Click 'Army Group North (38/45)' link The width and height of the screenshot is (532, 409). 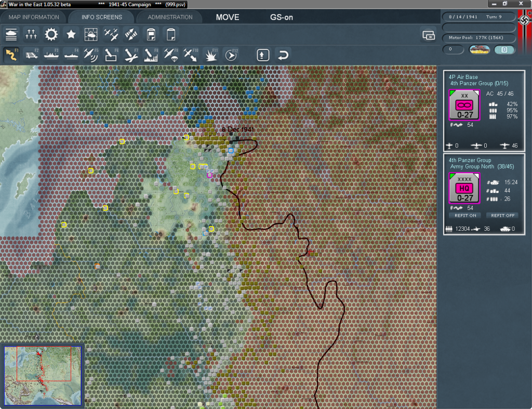pyautogui.click(x=482, y=167)
